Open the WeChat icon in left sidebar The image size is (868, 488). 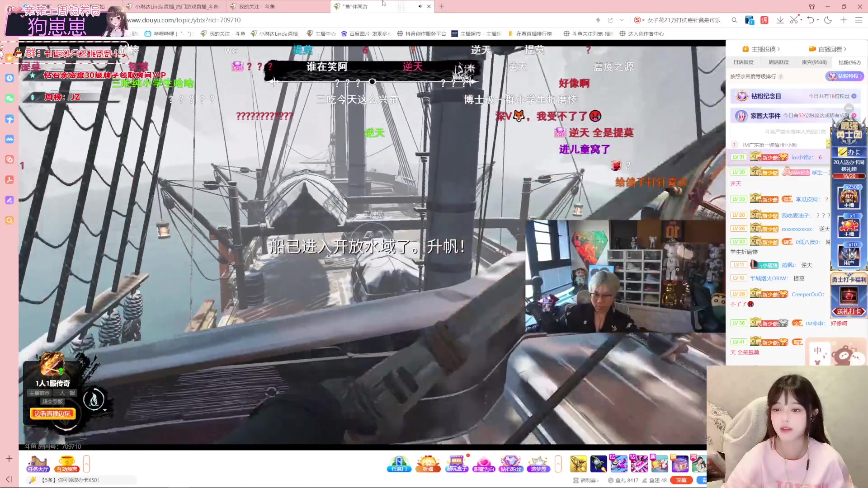point(9,98)
